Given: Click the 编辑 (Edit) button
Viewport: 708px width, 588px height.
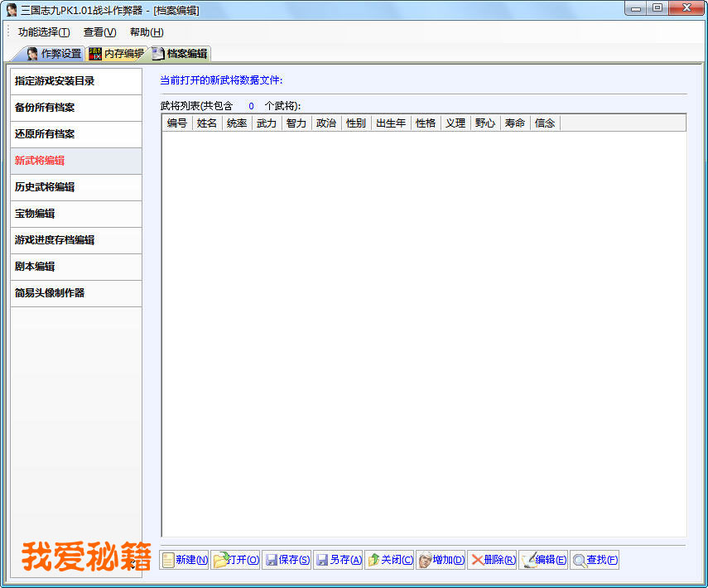Looking at the screenshot, I should point(543,560).
